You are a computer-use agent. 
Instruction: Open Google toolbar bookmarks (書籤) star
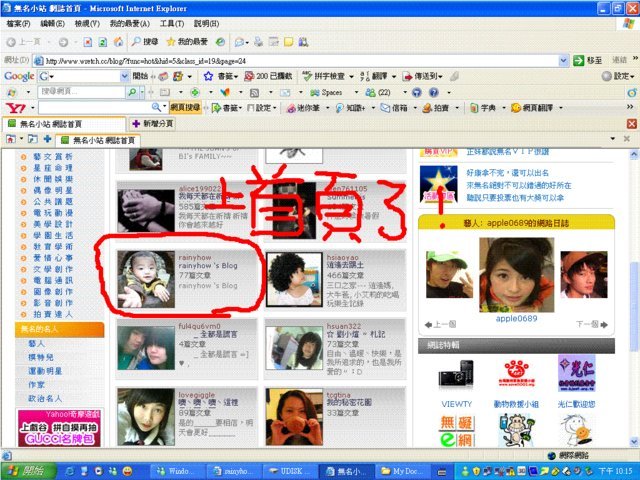pos(220,76)
